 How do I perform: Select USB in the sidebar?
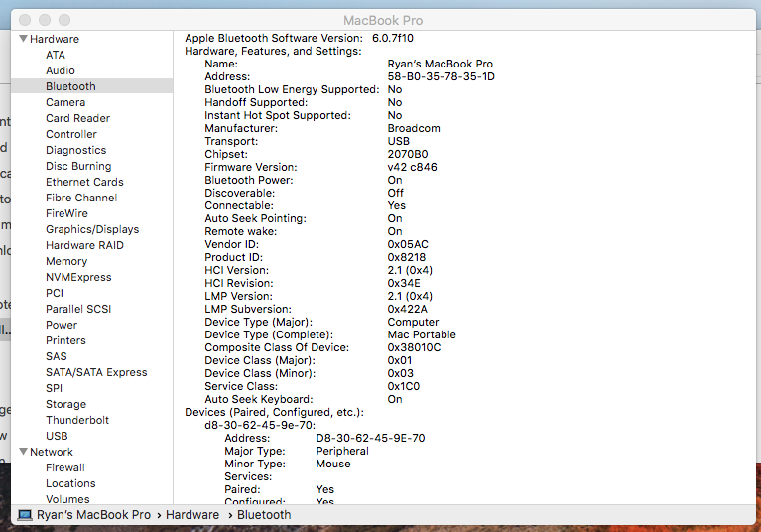pyautogui.click(x=57, y=436)
